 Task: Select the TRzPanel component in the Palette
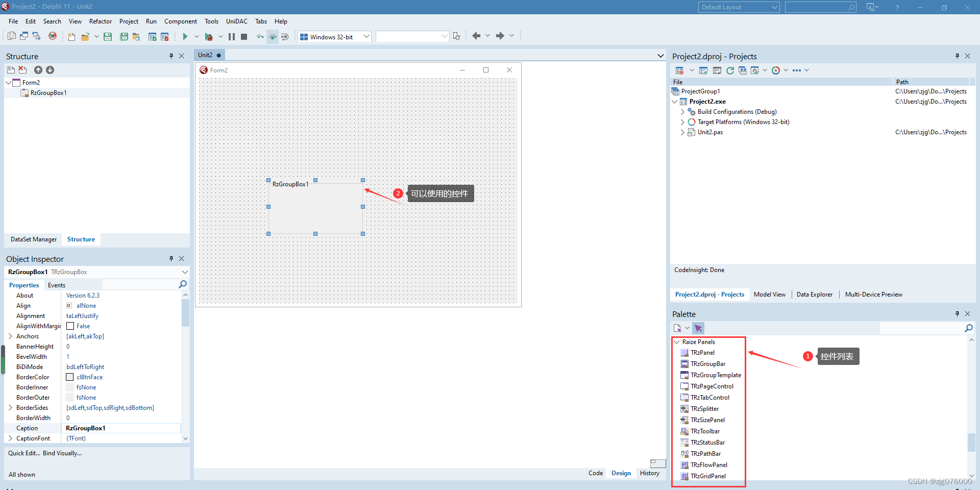click(703, 352)
